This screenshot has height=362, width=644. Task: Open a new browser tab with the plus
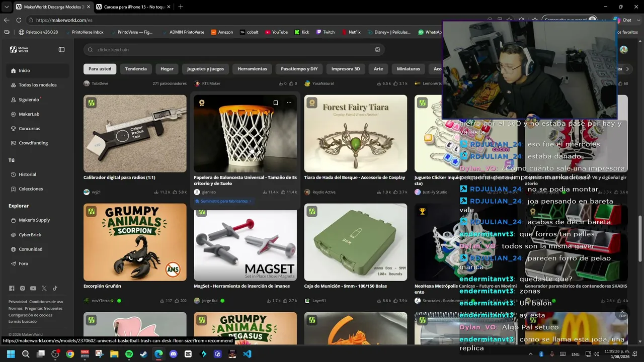(181, 7)
